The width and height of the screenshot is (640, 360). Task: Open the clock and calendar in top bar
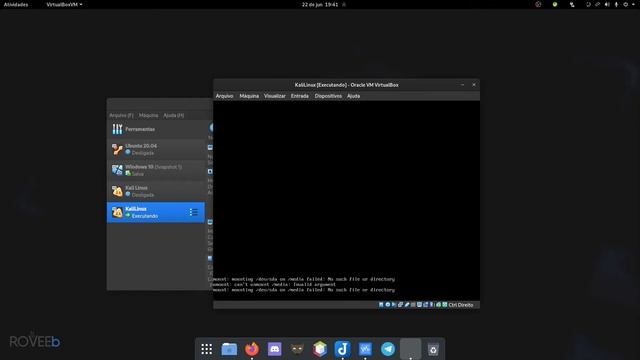320,4
